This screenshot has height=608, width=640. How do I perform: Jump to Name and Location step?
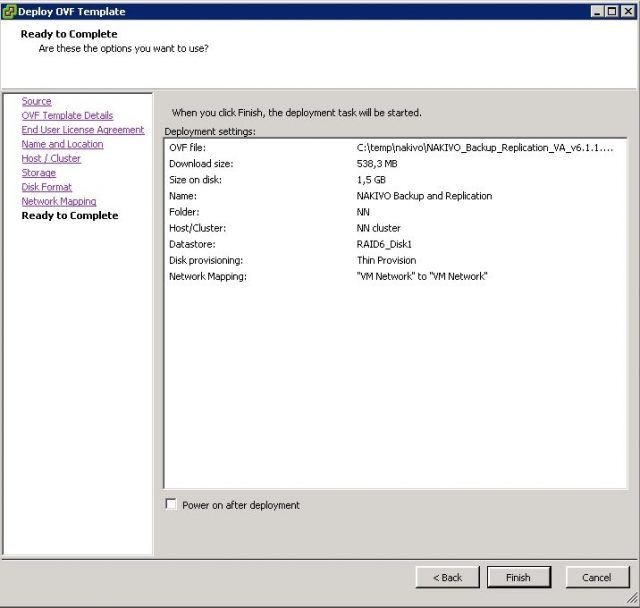pos(62,144)
